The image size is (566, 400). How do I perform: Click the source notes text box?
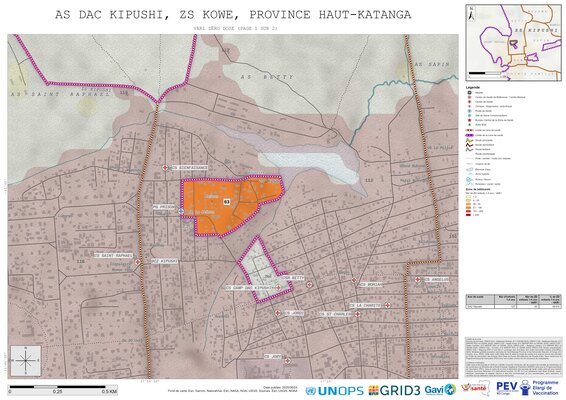pos(513,357)
